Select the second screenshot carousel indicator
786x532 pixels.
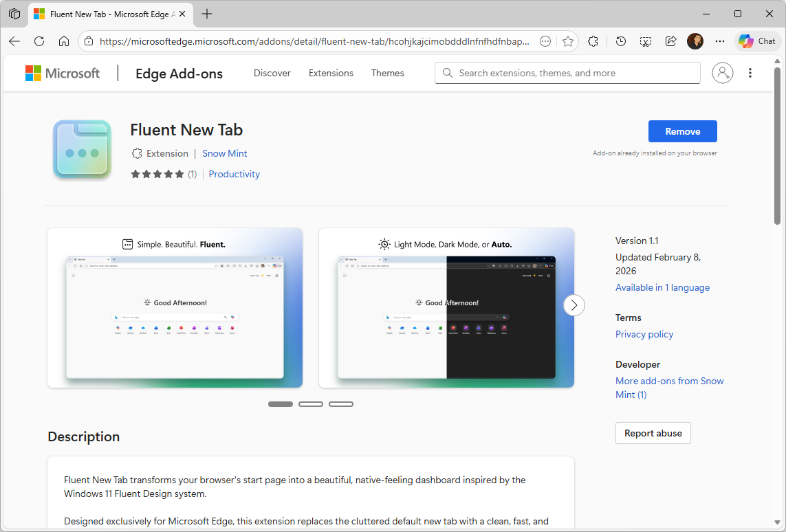[x=311, y=403]
